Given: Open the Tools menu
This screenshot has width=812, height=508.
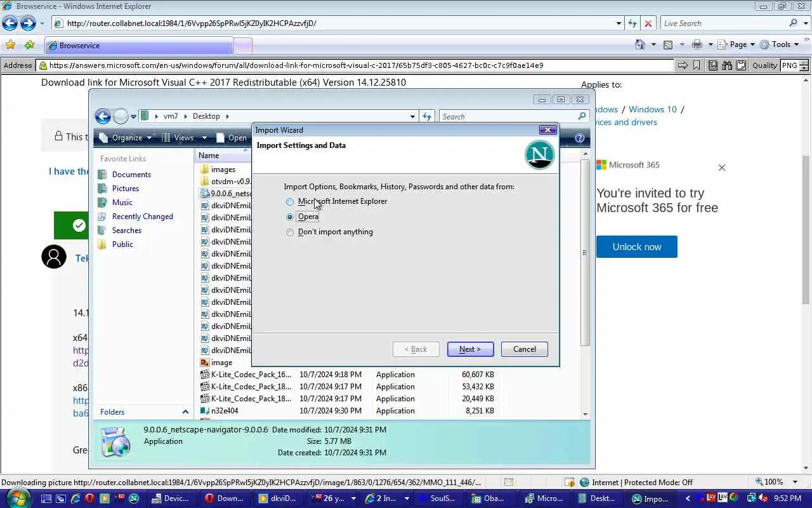Looking at the screenshot, I should 780,44.
